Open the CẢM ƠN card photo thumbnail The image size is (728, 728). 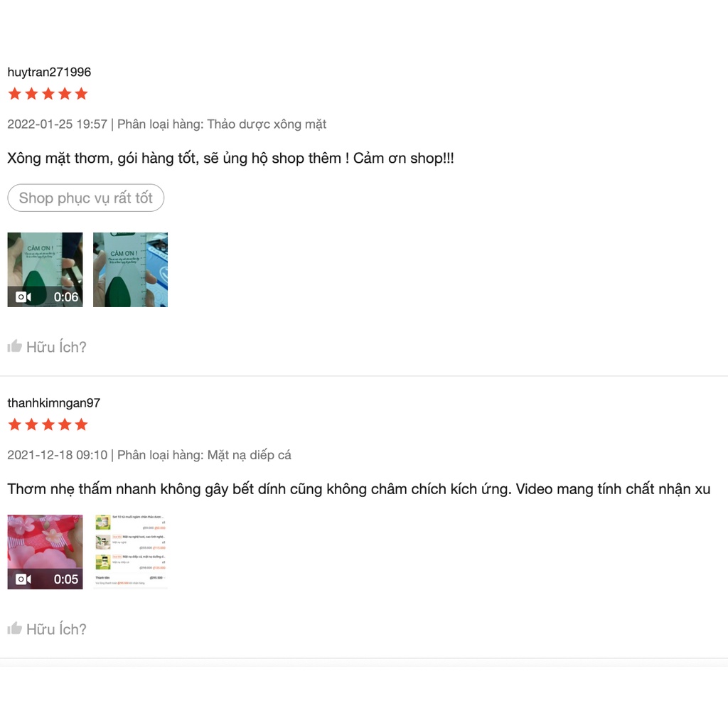pos(131,269)
